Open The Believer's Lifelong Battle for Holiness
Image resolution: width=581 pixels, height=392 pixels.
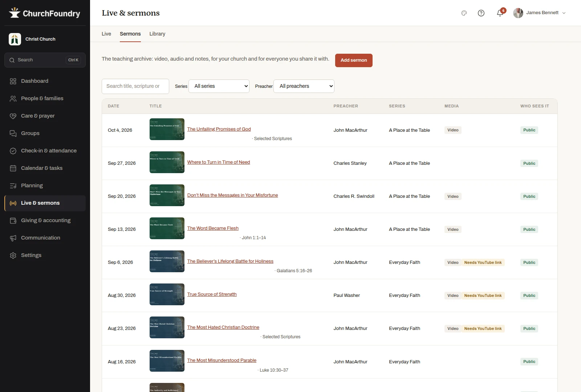tap(230, 261)
